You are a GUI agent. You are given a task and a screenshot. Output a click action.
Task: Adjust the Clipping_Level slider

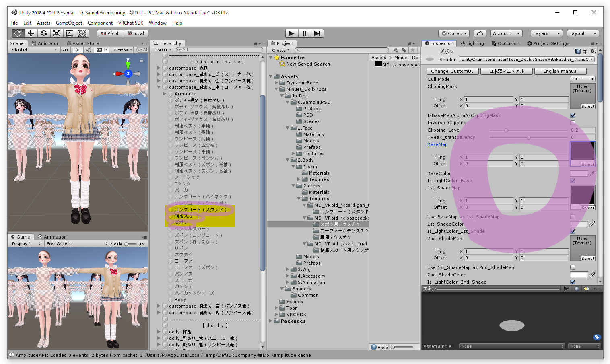(528, 130)
